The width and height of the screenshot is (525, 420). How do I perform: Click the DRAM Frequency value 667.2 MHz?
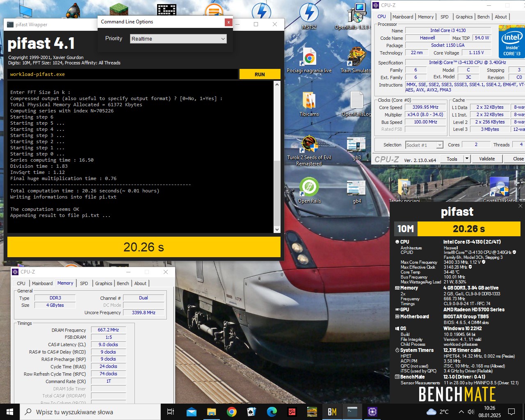tap(108, 330)
